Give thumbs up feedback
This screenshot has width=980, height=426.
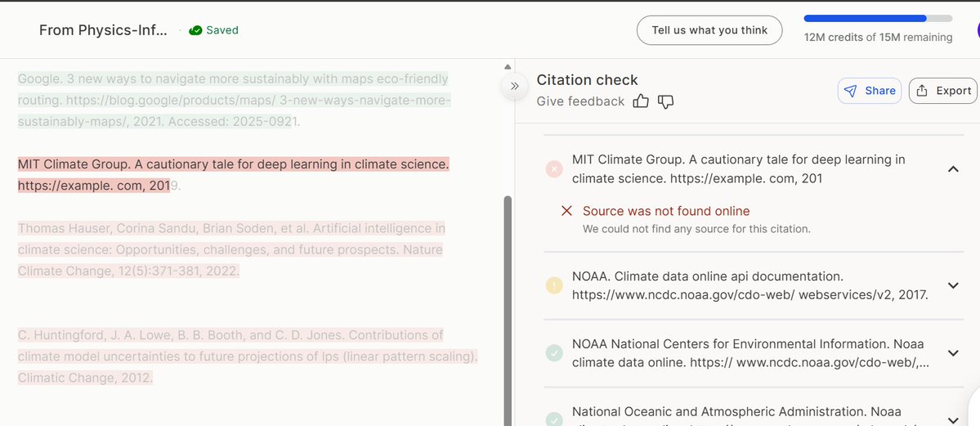(x=641, y=101)
